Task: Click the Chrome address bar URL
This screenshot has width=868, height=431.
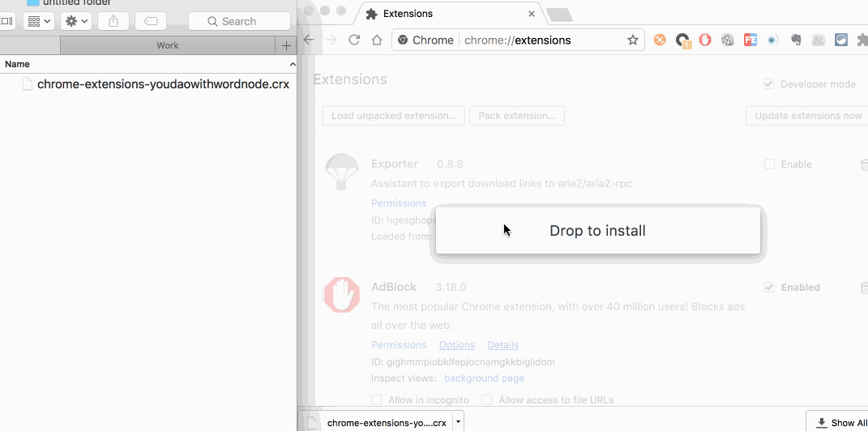Action: pos(518,41)
